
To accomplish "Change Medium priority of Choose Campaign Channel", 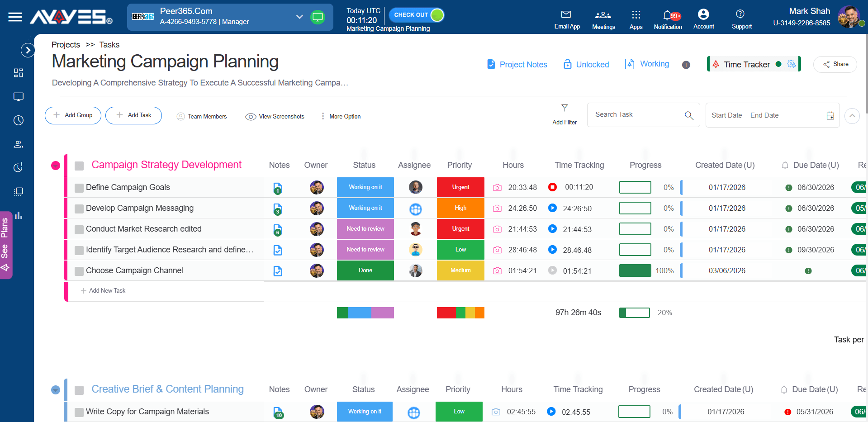I will point(460,270).
